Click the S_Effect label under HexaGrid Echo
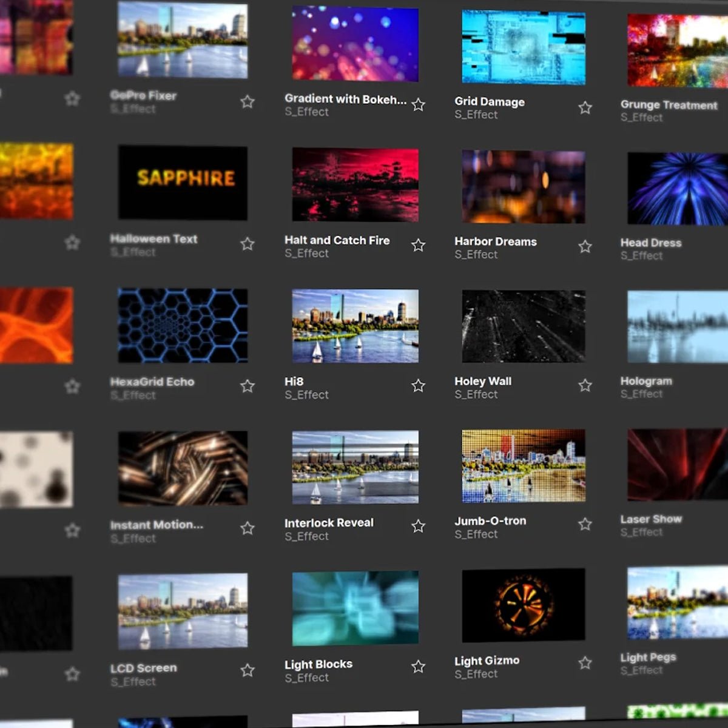 134,396
